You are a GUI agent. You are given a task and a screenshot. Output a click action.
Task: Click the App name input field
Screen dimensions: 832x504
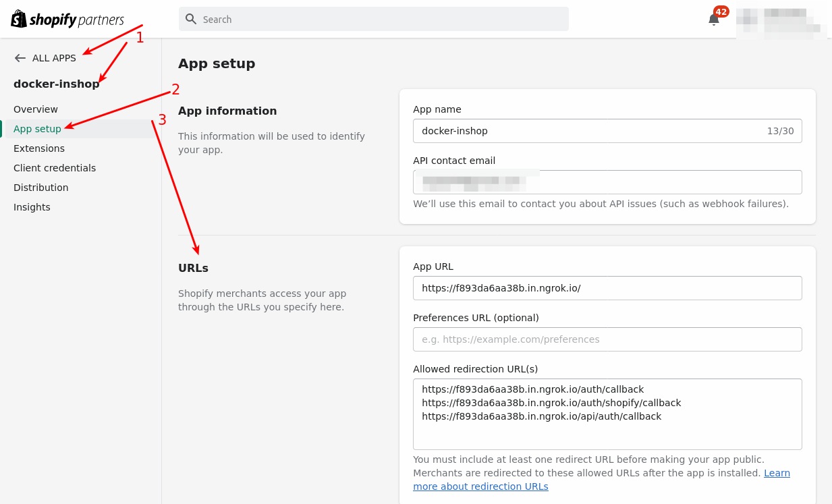[607, 131]
